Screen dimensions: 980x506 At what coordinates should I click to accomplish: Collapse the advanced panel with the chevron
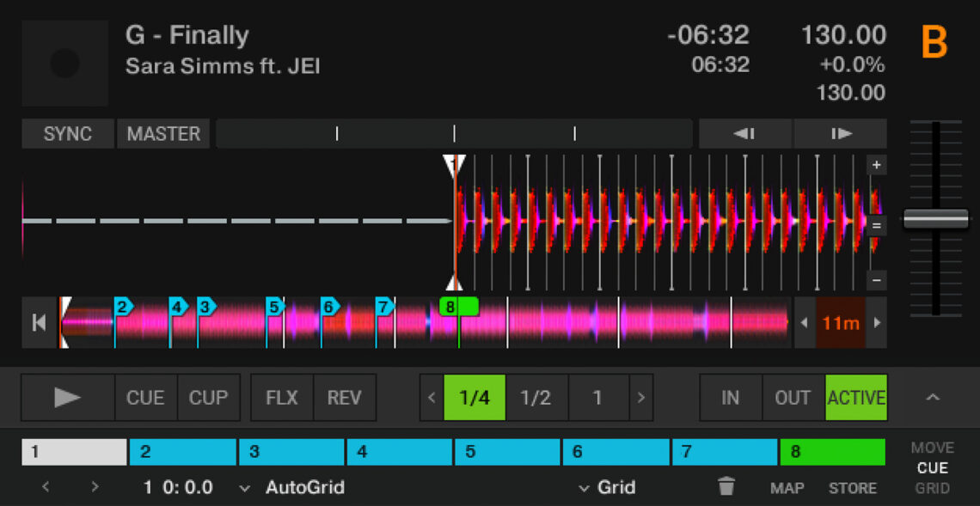pos(930,397)
